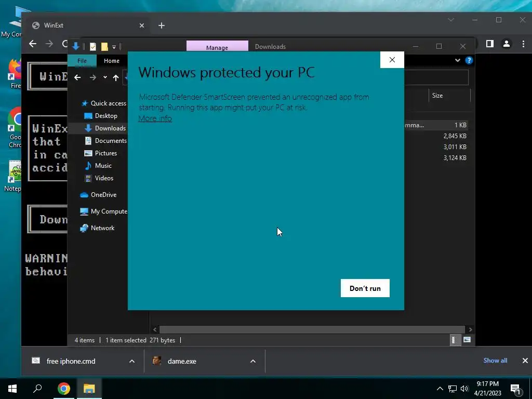Open a new Chrome tab
Screen dimensions: 532x399
(x=162, y=25)
